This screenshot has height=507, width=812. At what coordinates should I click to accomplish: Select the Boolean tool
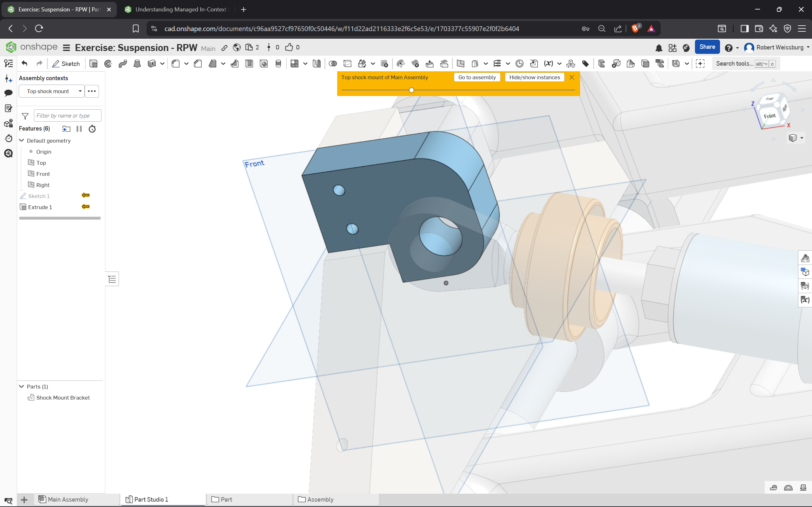(333, 64)
